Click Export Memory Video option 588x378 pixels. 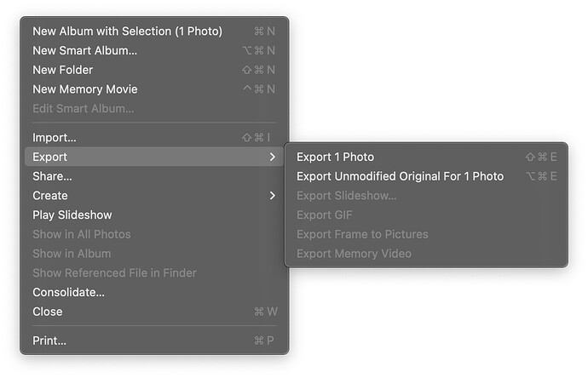point(354,254)
